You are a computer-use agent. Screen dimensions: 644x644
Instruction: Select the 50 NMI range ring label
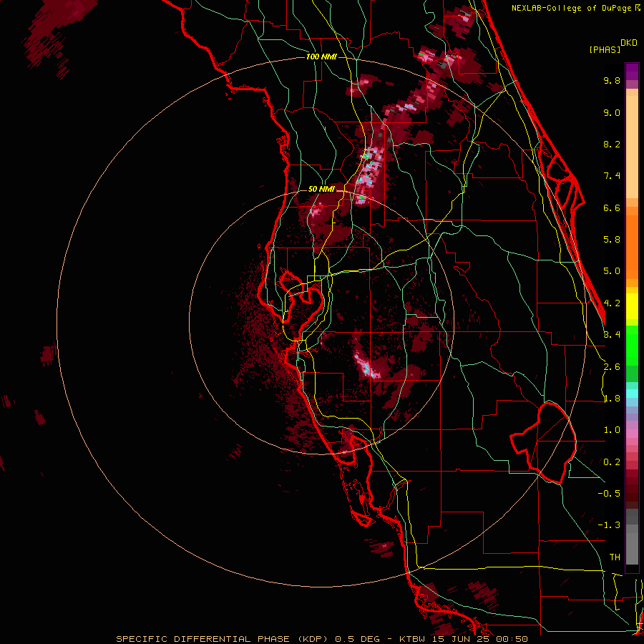pyautogui.click(x=321, y=190)
